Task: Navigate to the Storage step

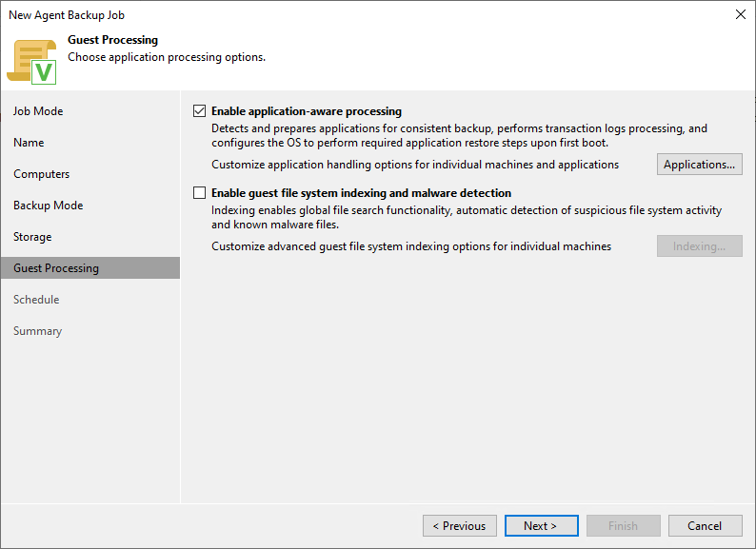Action: (32, 237)
